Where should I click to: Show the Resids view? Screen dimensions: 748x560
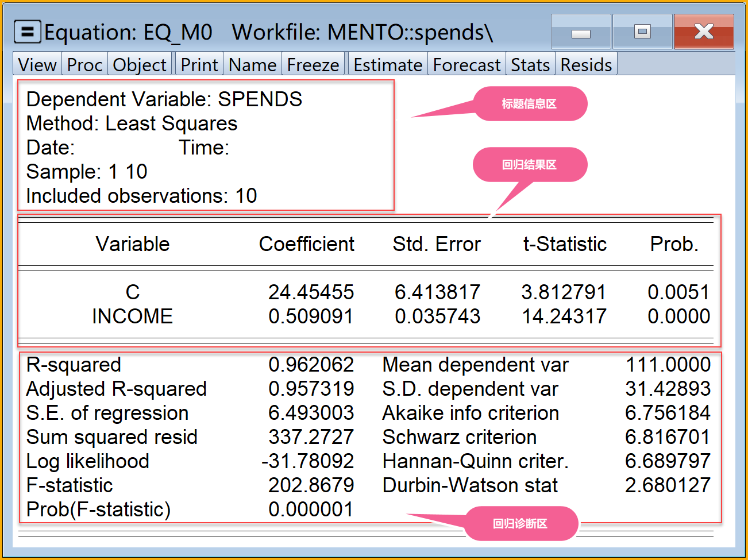[586, 65]
